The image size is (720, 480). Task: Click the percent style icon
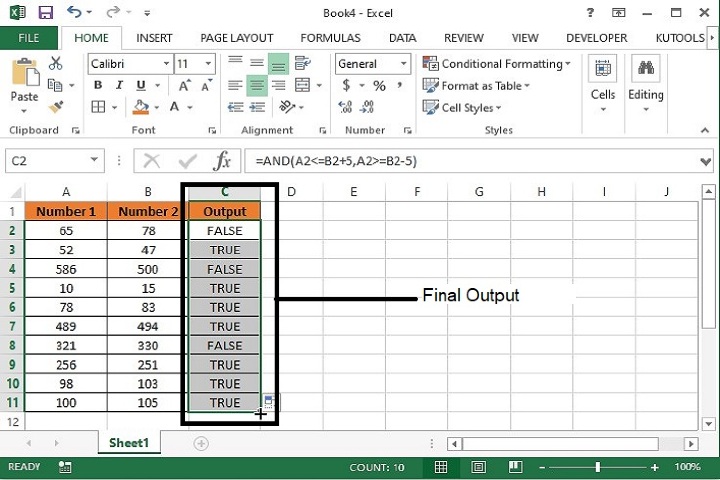point(379,86)
